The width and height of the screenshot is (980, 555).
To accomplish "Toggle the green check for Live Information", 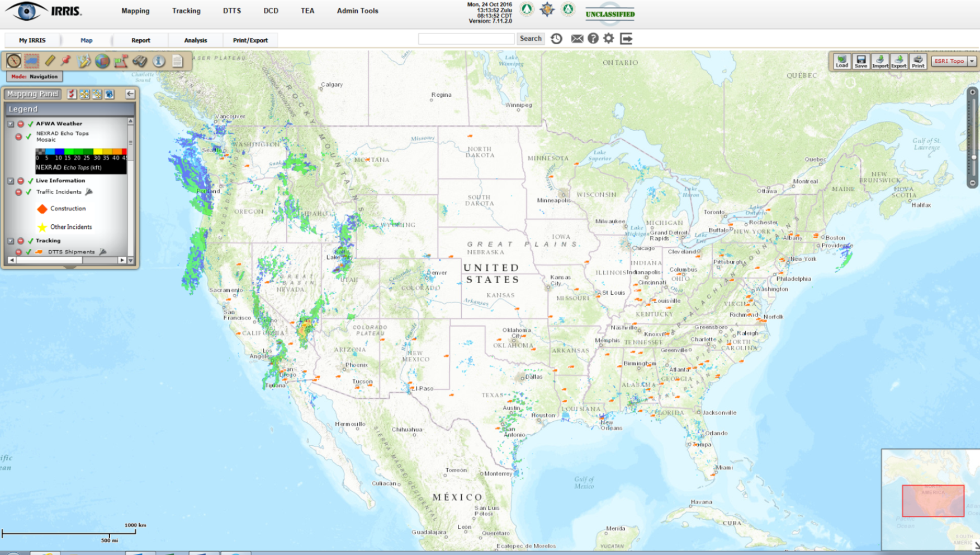I will [31, 181].
